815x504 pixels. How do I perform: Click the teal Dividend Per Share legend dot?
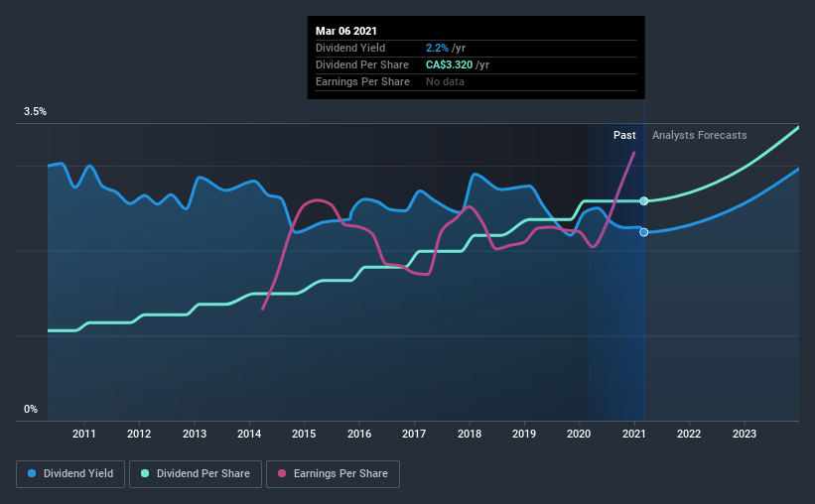145,473
